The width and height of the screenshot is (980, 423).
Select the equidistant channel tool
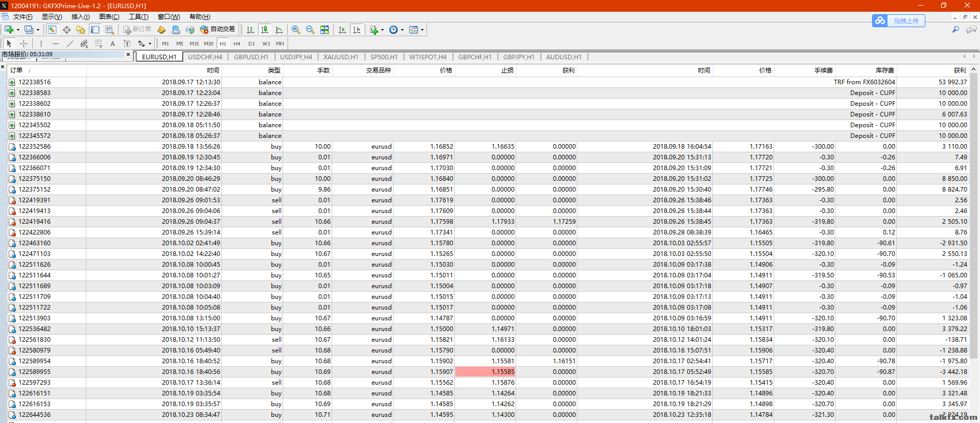[x=84, y=43]
